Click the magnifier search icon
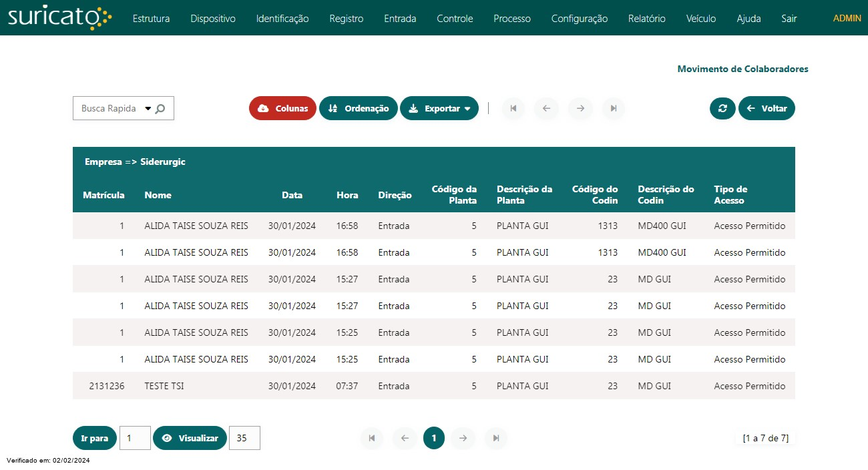Image resolution: width=868 pixels, height=470 pixels. 160,109
